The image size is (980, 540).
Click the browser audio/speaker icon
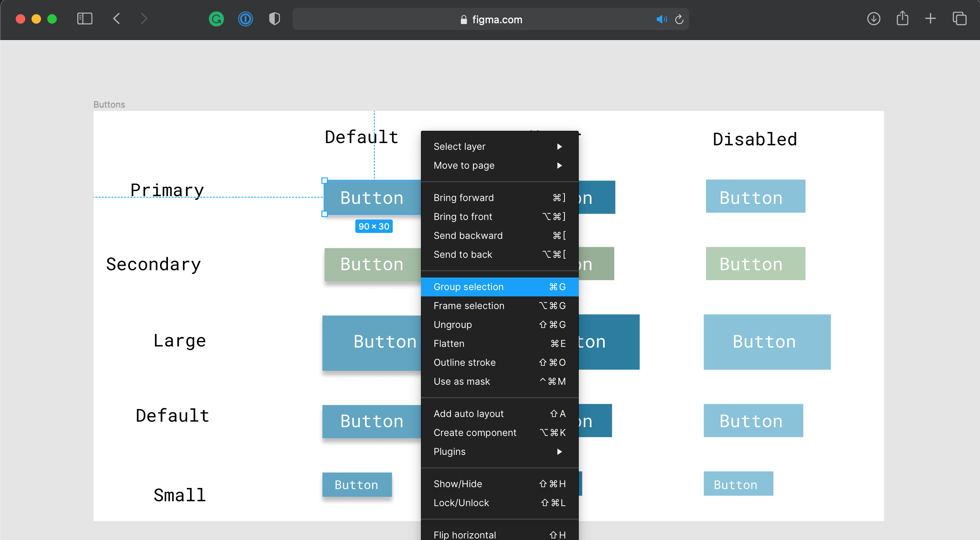(660, 19)
